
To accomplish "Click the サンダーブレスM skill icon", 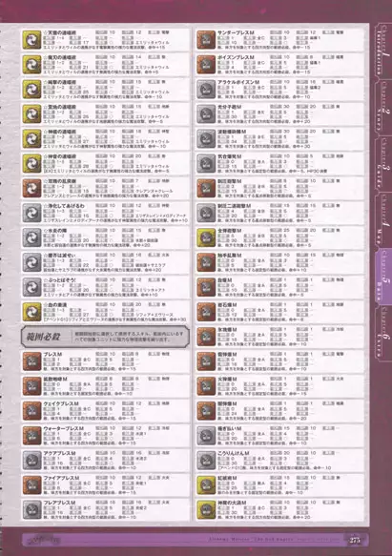I will 206,39.
